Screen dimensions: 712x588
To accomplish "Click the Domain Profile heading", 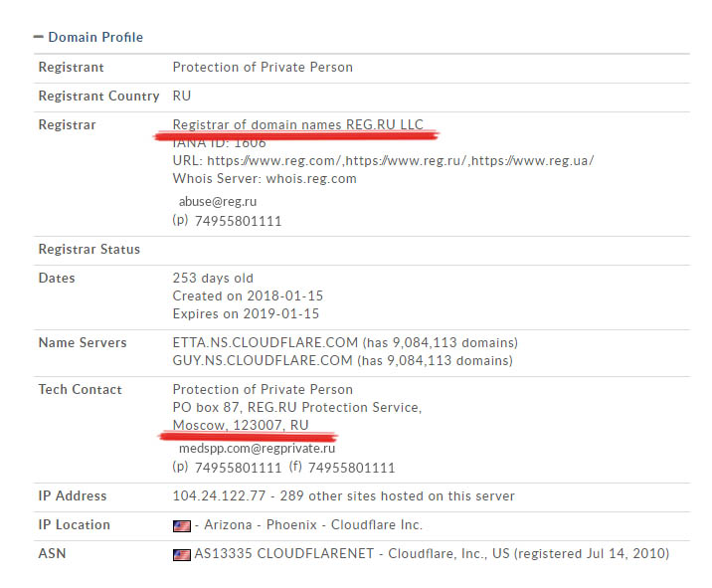I will tap(95, 37).
